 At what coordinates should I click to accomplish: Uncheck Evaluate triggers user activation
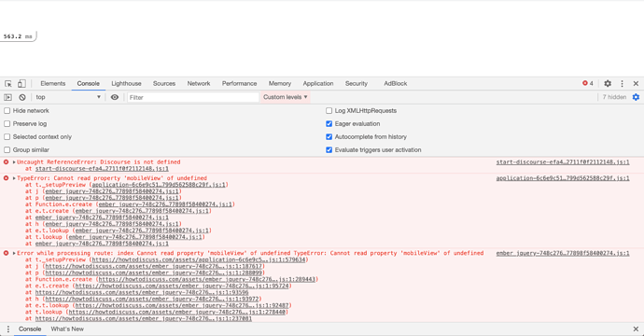pos(329,150)
